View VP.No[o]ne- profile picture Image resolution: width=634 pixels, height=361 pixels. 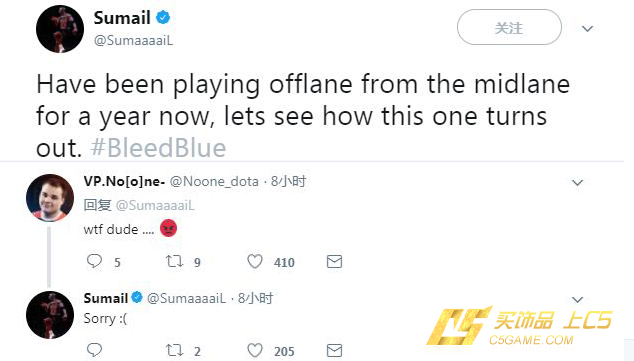(x=50, y=198)
